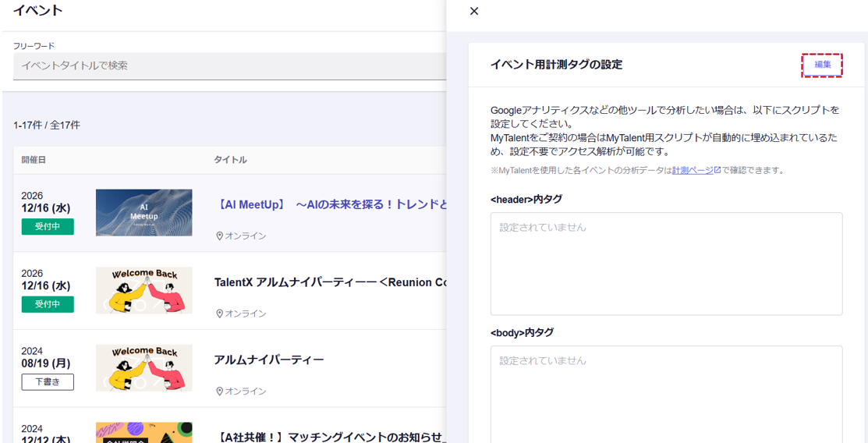Click the 開催日 column header

(x=34, y=160)
